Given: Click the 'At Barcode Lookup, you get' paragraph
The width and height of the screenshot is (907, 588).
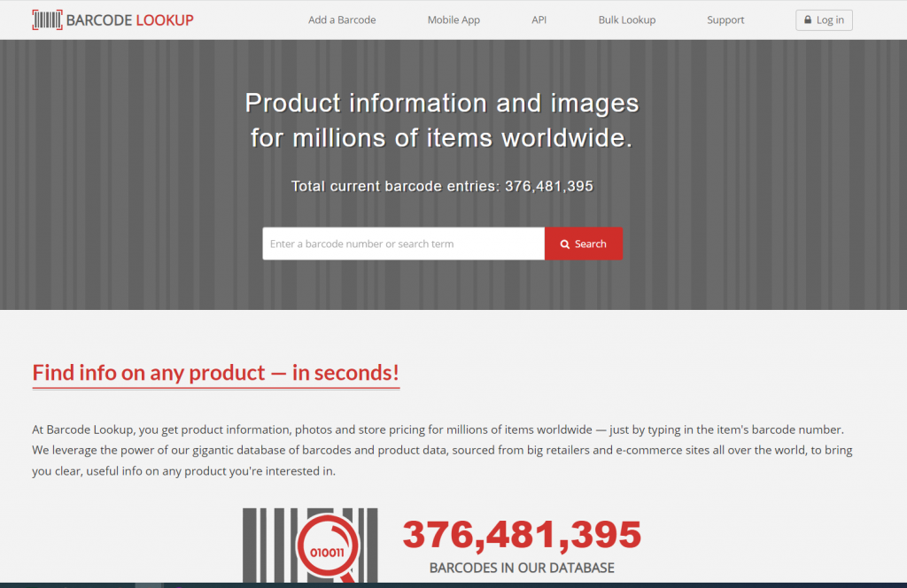Looking at the screenshot, I should pos(442,450).
